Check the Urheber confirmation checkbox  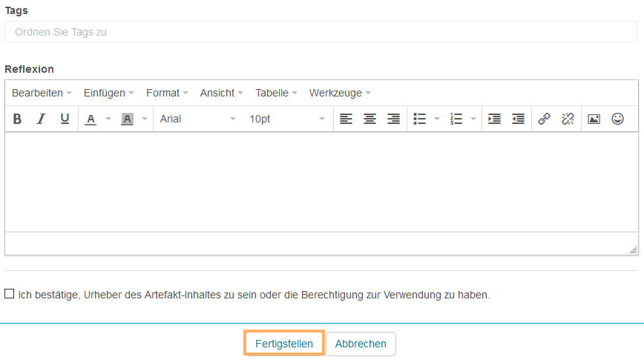pos(9,294)
